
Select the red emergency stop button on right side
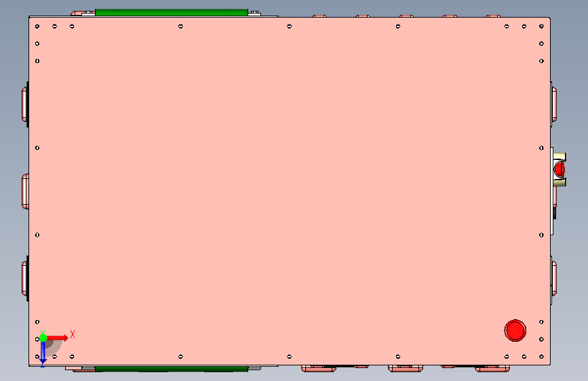click(560, 169)
